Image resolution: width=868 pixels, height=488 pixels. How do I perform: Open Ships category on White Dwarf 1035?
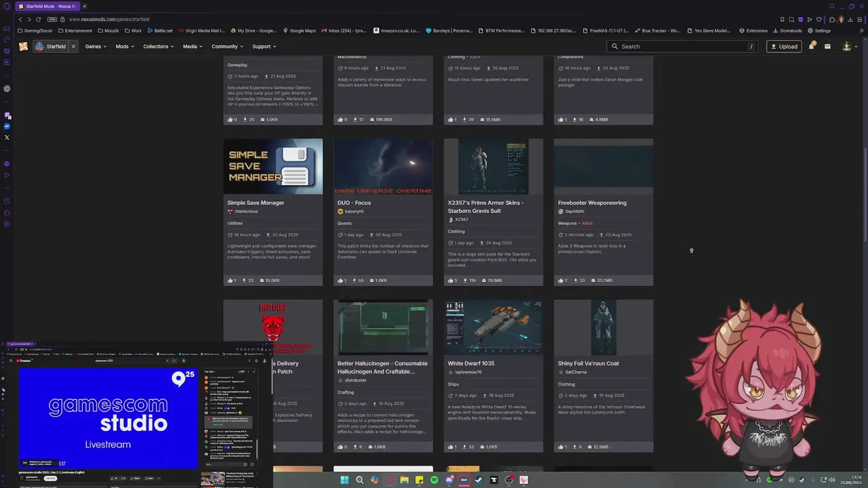(x=453, y=384)
